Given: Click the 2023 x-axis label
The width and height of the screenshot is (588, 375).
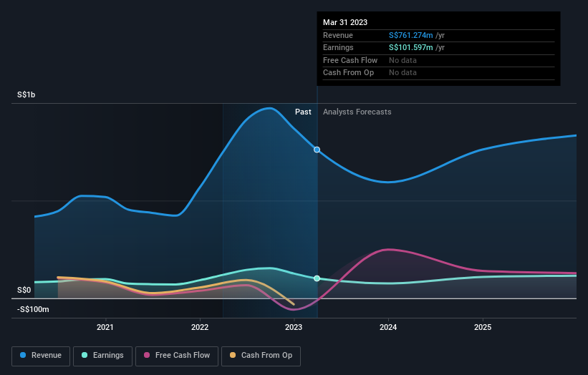Looking at the screenshot, I should tap(294, 327).
